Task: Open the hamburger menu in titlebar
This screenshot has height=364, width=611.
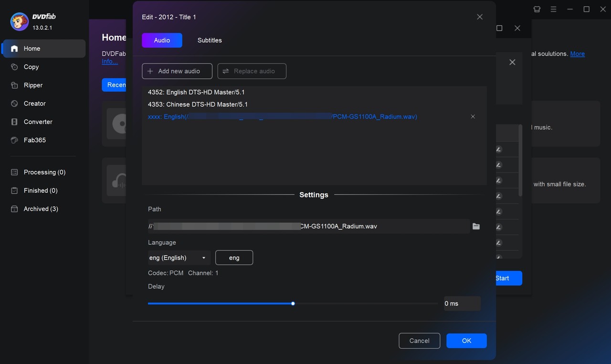Action: coord(553,9)
